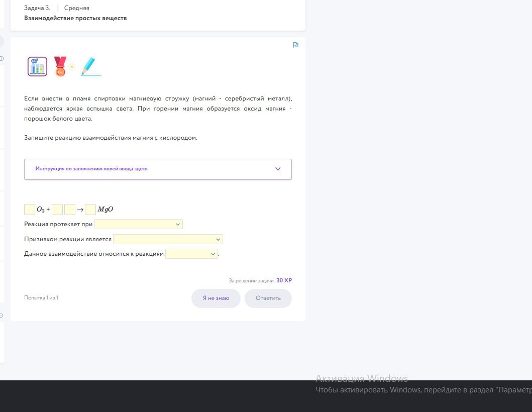Click the coefficient field before O2
The width and height of the screenshot is (532, 412).
pos(30,210)
